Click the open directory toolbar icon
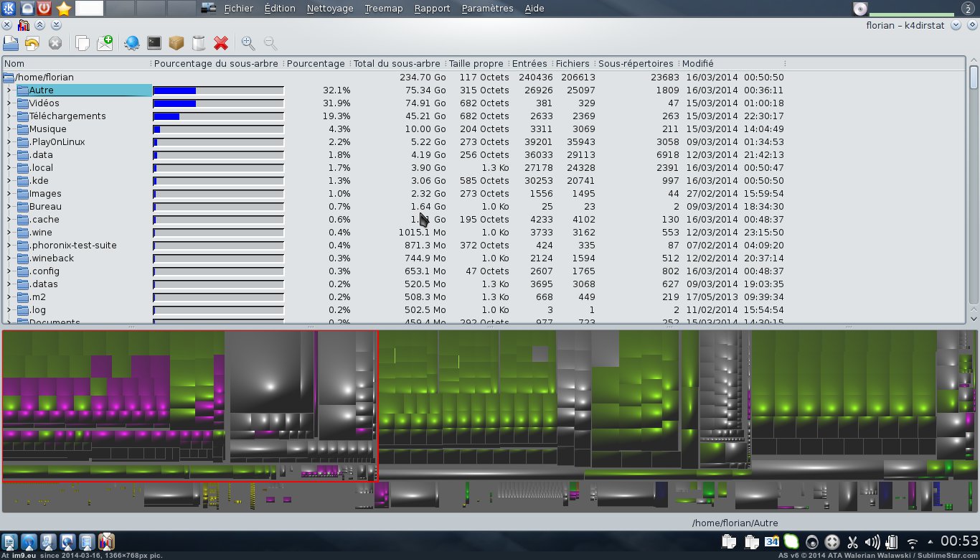 pos(11,43)
